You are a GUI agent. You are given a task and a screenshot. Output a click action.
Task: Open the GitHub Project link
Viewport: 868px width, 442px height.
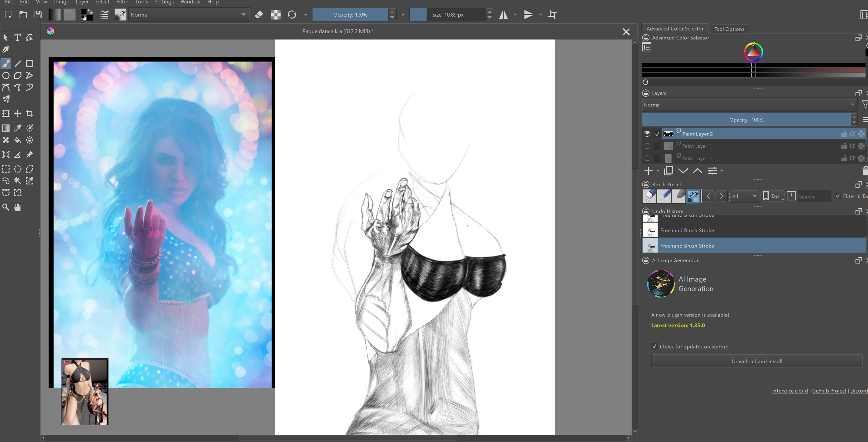[829, 390]
